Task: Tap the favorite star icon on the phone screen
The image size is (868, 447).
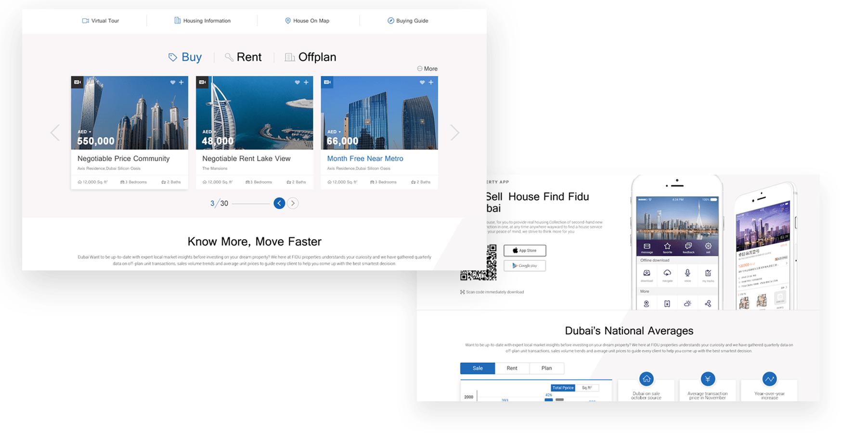Action: click(x=667, y=246)
